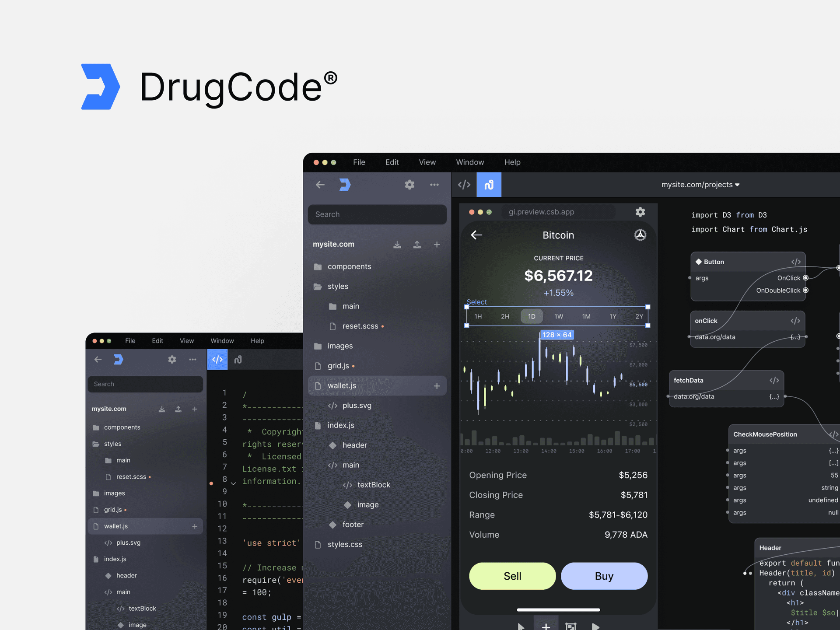
Task: Click the frame tool below the preview
Action: 570,626
